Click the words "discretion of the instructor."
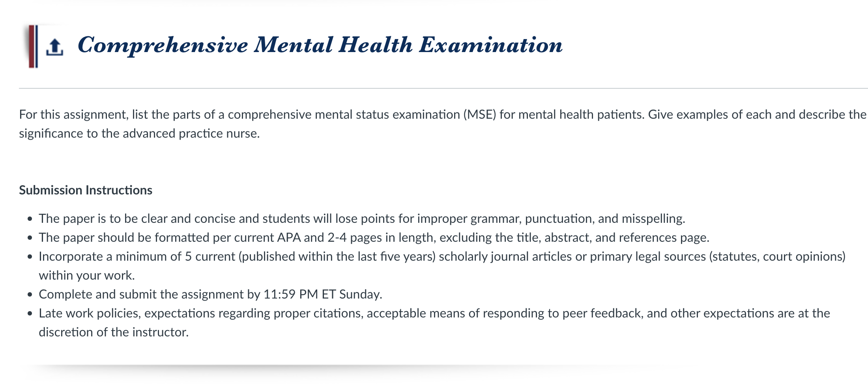This screenshot has height=392, width=868. point(114,332)
